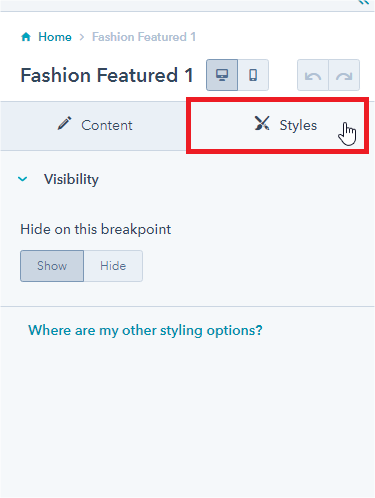Click the breadcrumb separator arrow
375x498 pixels.
[x=82, y=37]
